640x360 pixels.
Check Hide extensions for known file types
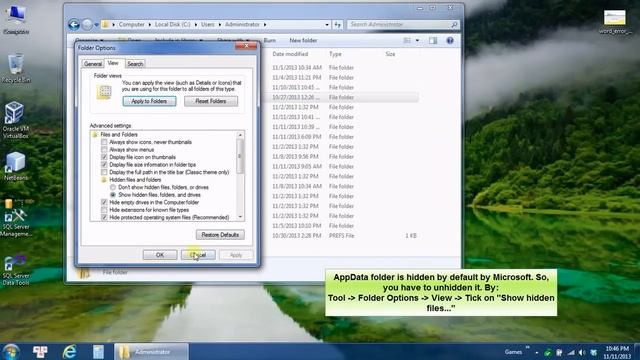click(104, 210)
